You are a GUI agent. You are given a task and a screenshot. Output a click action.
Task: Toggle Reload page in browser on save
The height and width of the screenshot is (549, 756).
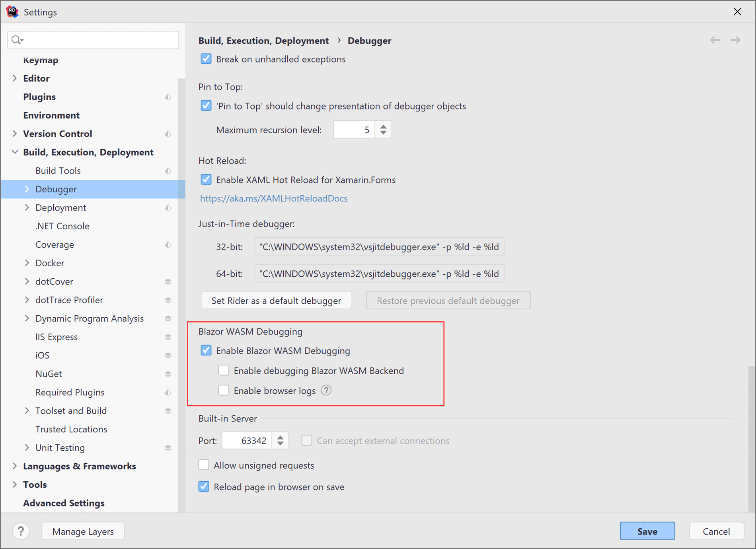[x=204, y=486]
